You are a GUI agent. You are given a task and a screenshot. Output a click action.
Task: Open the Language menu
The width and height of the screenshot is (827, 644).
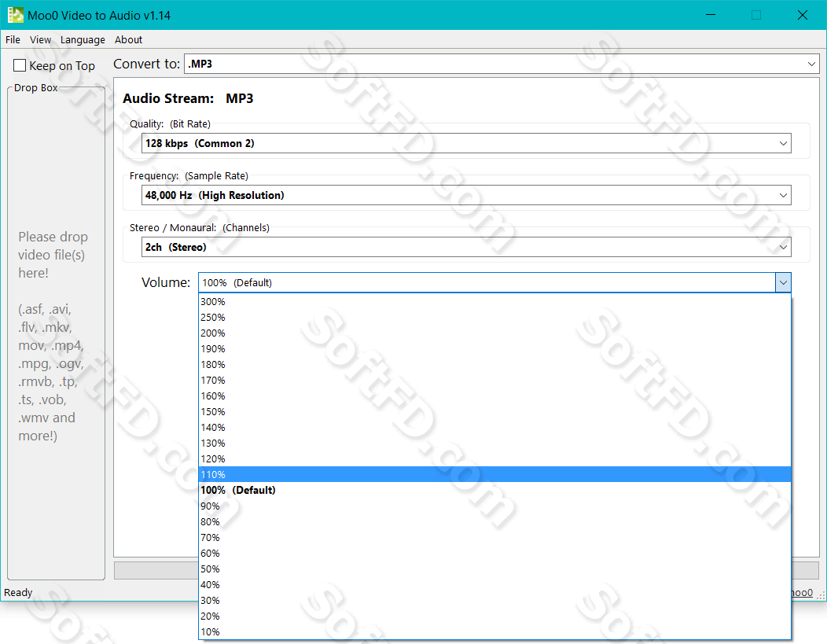(83, 39)
